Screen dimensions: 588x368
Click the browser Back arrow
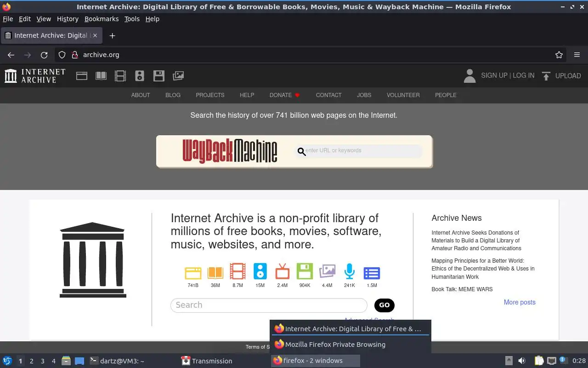pos(11,55)
